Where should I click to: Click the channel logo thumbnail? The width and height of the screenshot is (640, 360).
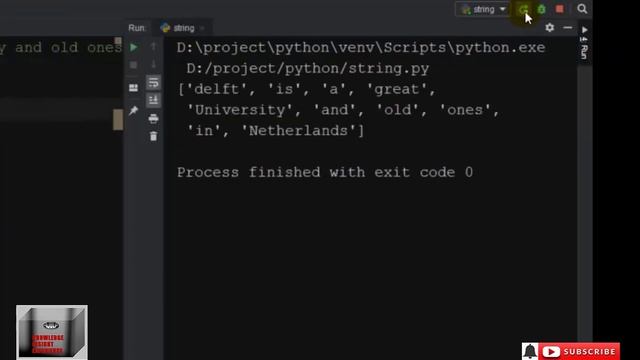pyautogui.click(x=52, y=332)
